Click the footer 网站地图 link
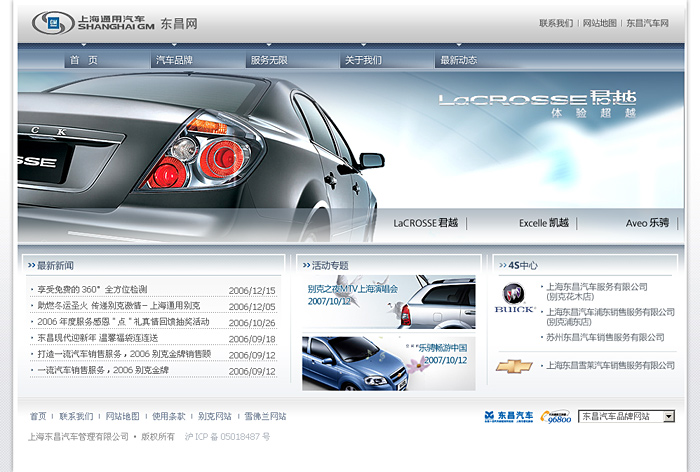The height and width of the screenshot is (472, 700). [122, 416]
